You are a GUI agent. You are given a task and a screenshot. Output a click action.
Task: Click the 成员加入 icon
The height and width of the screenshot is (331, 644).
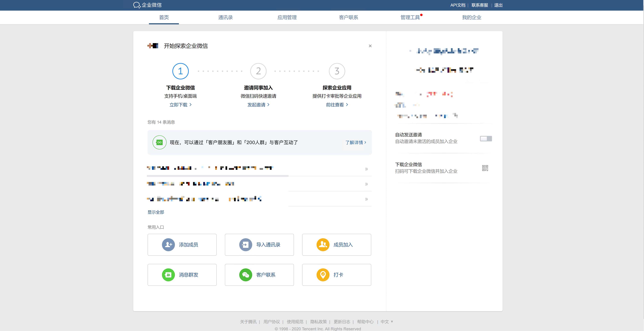(x=323, y=245)
